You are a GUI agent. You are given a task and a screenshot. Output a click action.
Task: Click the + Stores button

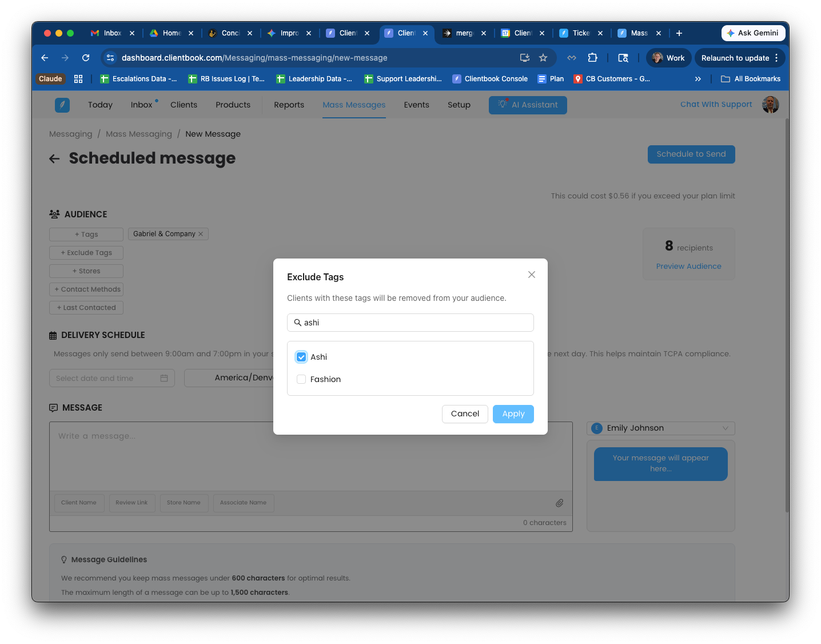[86, 271]
